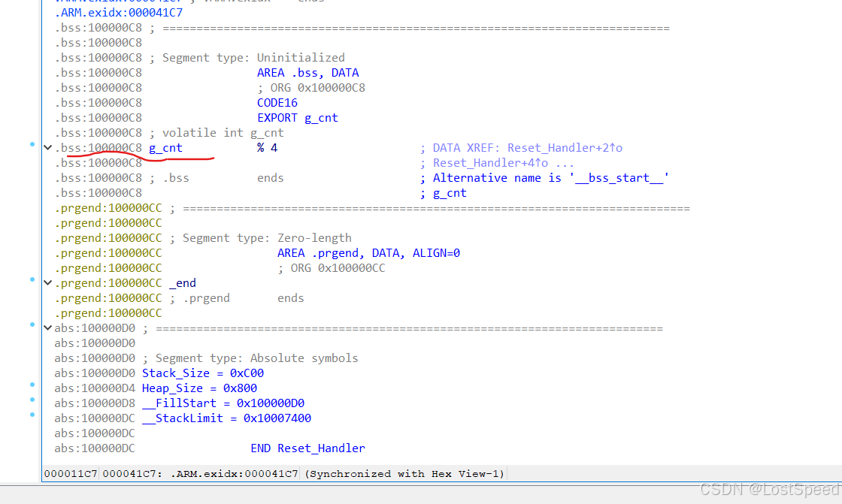Click the '; ORG 0x100000C8' comment

(311, 87)
